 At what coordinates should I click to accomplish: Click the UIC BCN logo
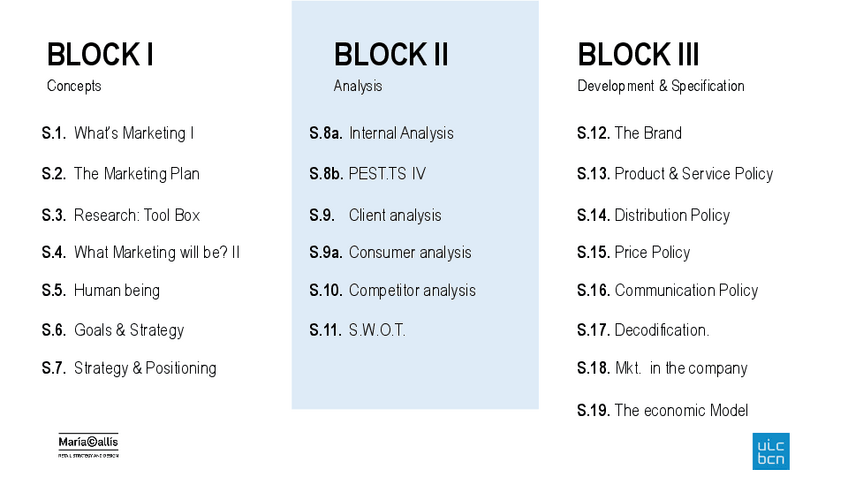tap(770, 451)
